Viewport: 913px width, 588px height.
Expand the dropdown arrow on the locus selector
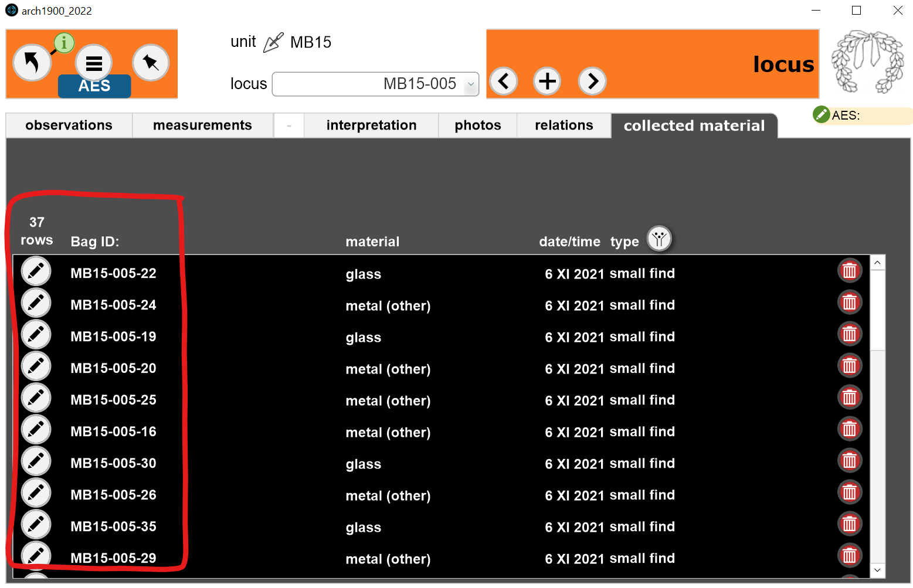[x=471, y=84]
